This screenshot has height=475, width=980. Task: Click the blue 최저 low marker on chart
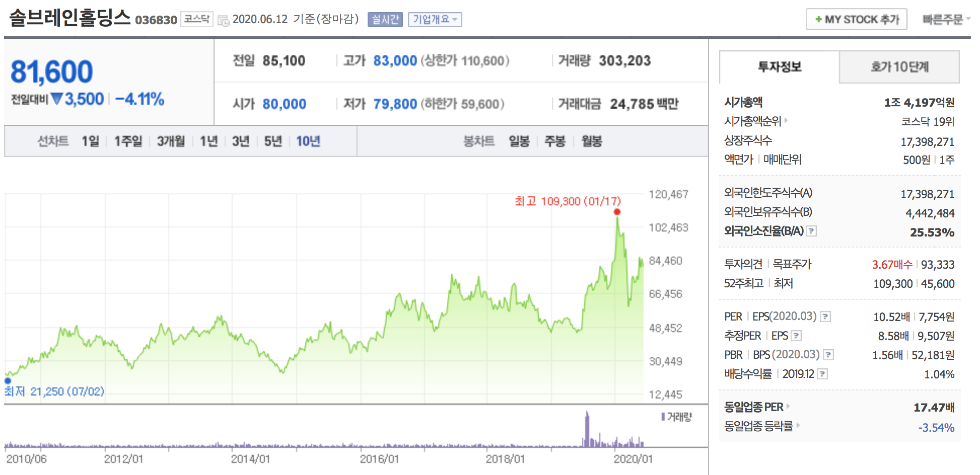(x=8, y=381)
